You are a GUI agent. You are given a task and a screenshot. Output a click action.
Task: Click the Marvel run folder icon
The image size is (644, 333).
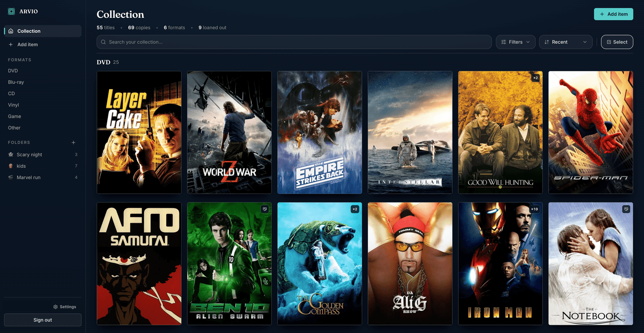(11, 177)
